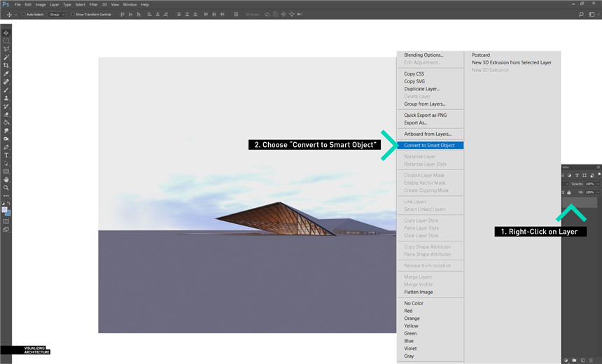Click New 3D Extrusion from Selected Layer
Image resolution: width=602 pixels, height=364 pixels.
(x=511, y=63)
